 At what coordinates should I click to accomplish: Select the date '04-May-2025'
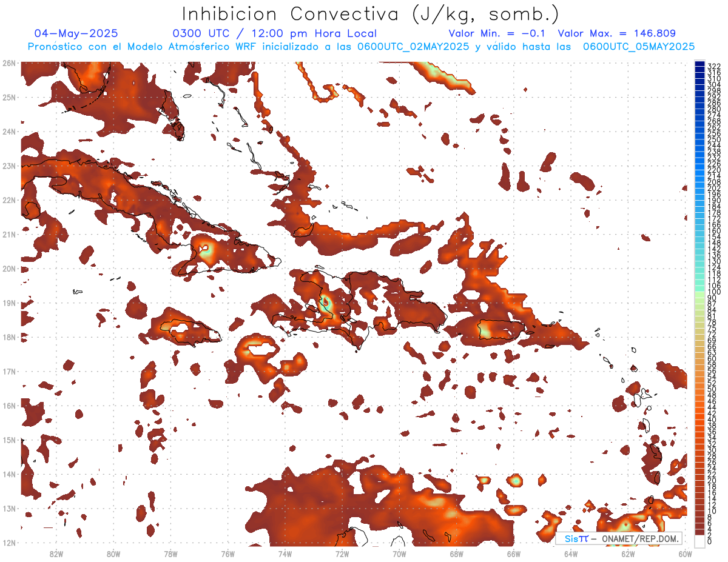(76, 33)
